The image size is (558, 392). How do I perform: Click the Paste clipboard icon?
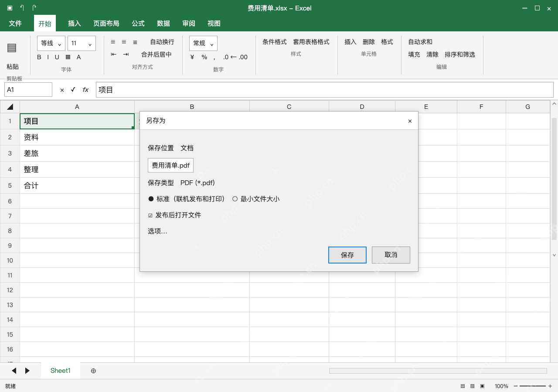click(x=12, y=48)
